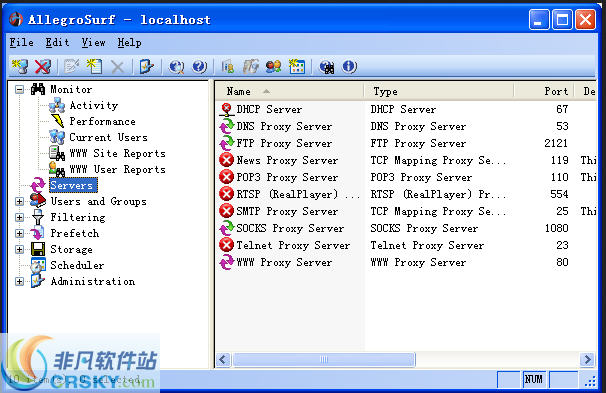This screenshot has width=606, height=393.
Task: Click port value 1080
Action: [556, 228]
